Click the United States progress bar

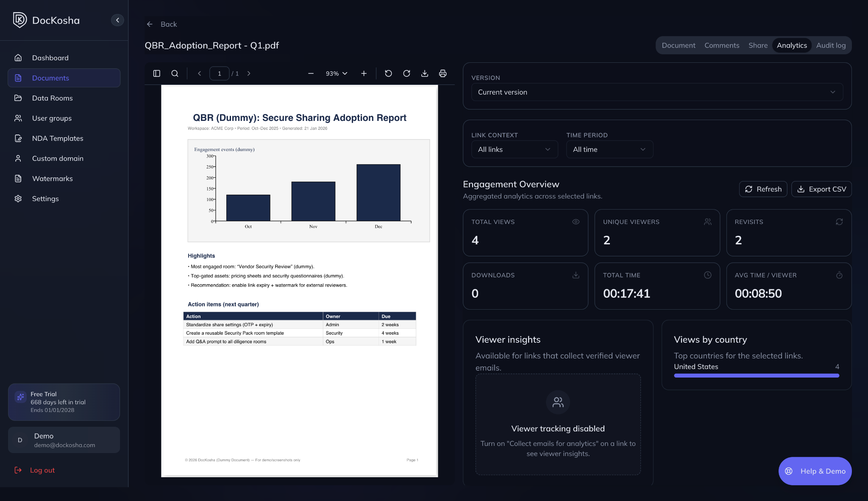pos(756,375)
